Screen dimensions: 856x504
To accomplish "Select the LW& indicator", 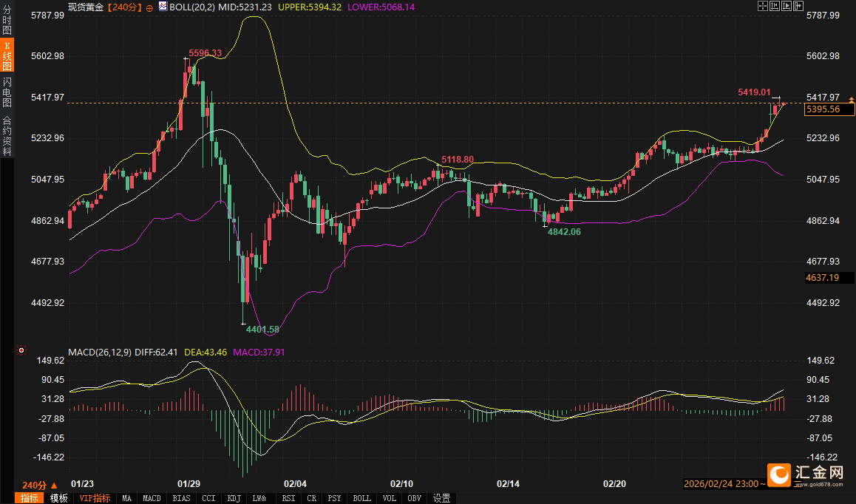I will tap(260, 498).
